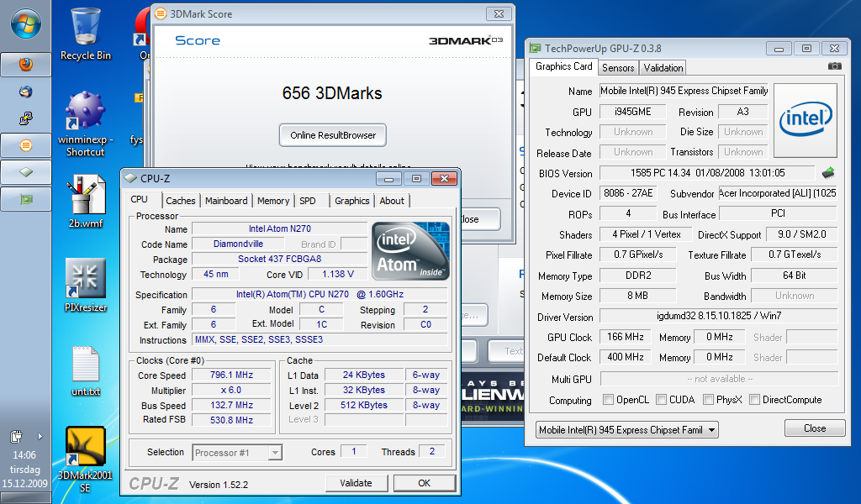Image resolution: width=861 pixels, height=504 pixels.
Task: Click the system clock showing 14:06
Action: pos(24,454)
